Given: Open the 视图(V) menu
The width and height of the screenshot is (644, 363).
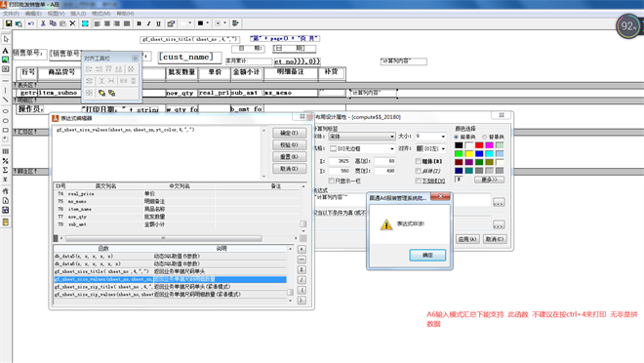Looking at the screenshot, I should [x=56, y=14].
